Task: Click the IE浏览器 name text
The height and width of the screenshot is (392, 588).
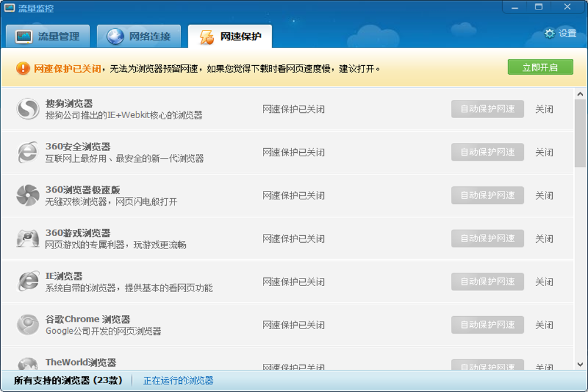Action: (64, 276)
